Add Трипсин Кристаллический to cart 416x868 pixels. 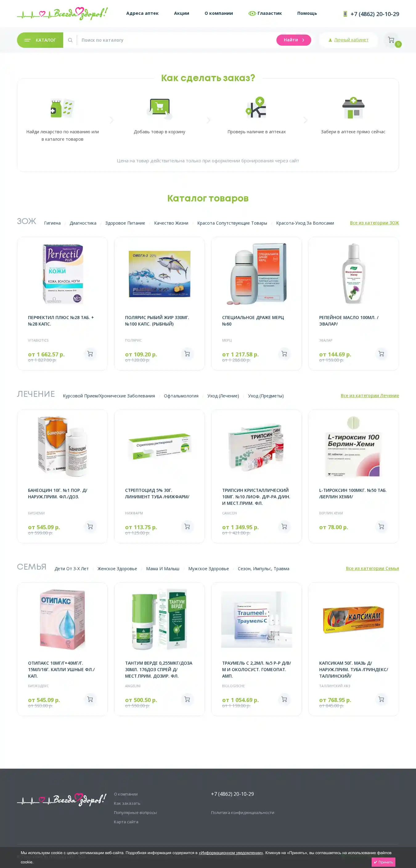coord(284,527)
